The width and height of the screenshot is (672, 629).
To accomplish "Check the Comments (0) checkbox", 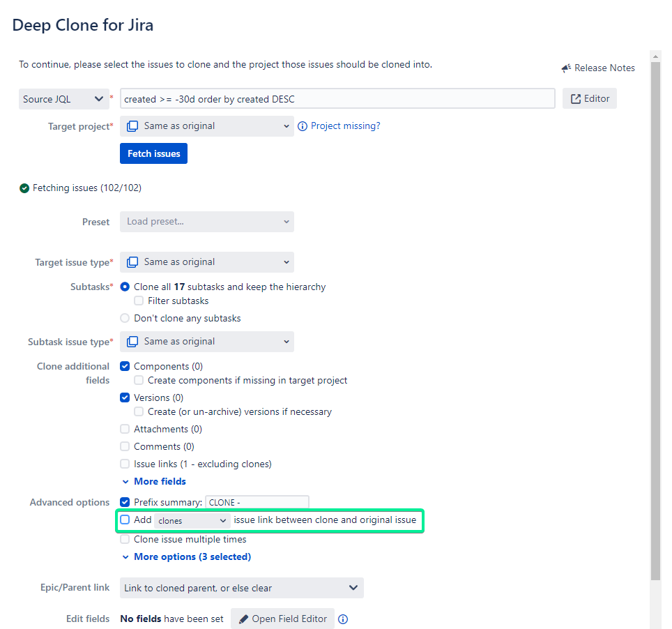I will [x=125, y=446].
